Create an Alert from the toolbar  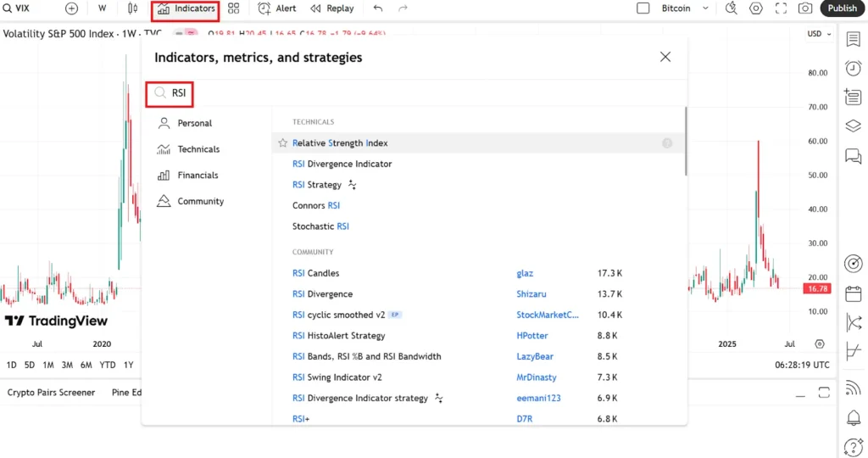pos(277,8)
